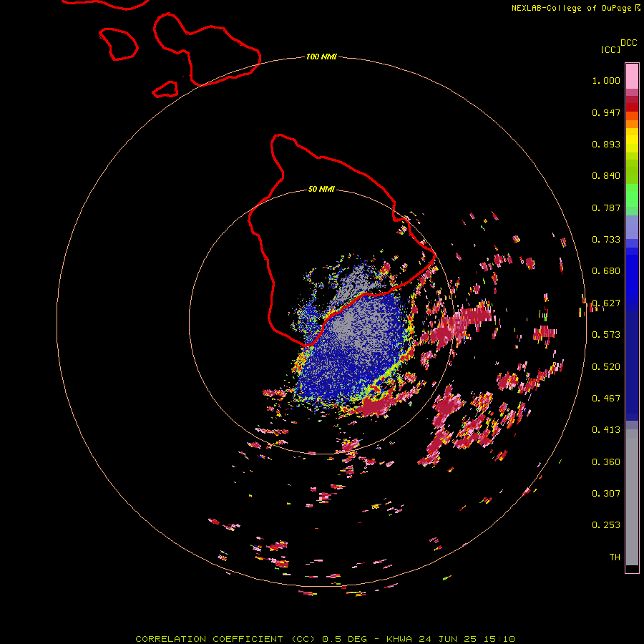Screen dimensions: 644x644
Task: Select the 0.680 color scale label
Action: [x=606, y=271]
